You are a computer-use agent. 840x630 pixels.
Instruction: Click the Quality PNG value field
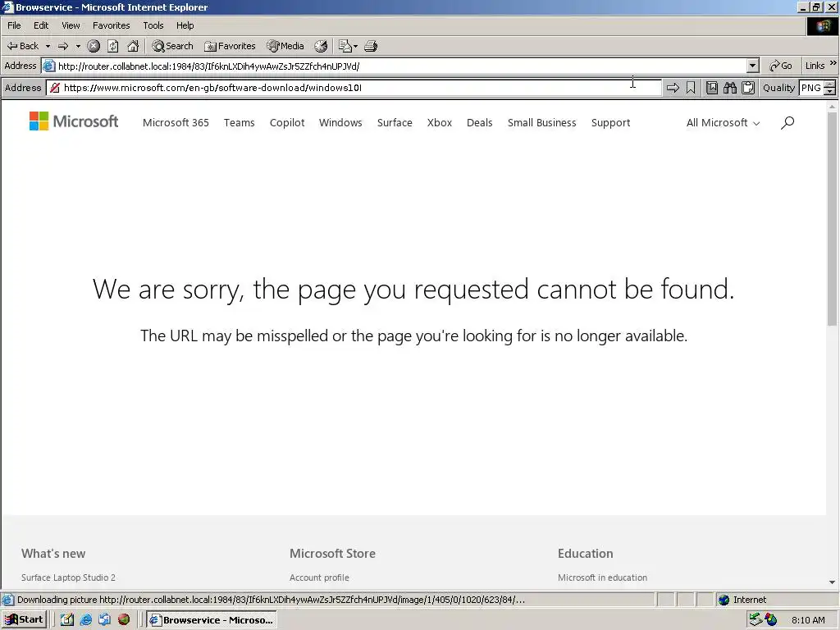click(x=811, y=88)
